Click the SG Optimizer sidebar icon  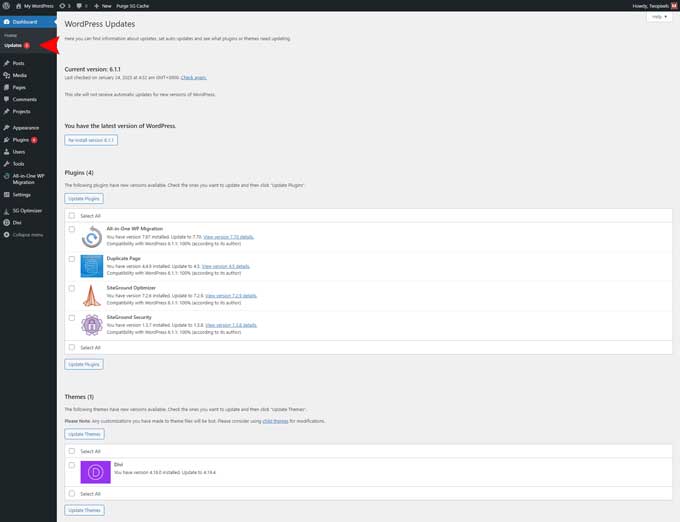(x=7, y=211)
